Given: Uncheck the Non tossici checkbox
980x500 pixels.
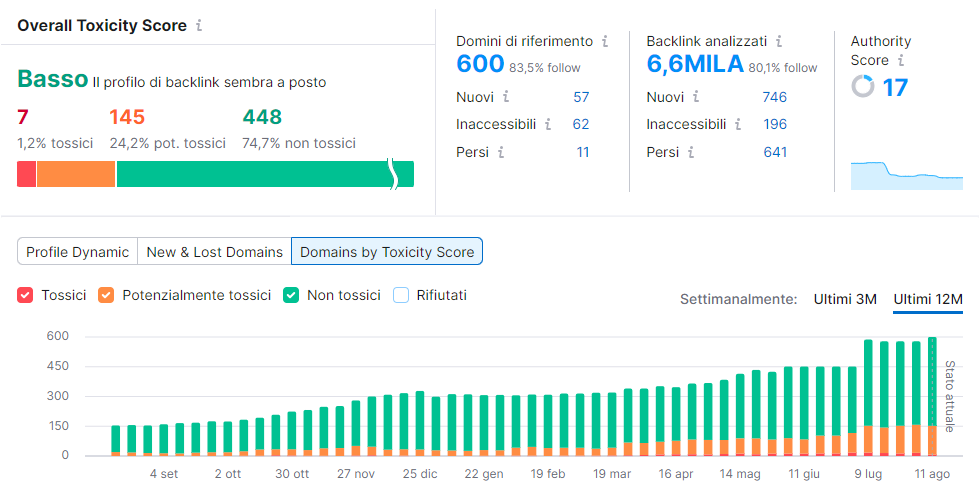Looking at the screenshot, I should (x=291, y=296).
